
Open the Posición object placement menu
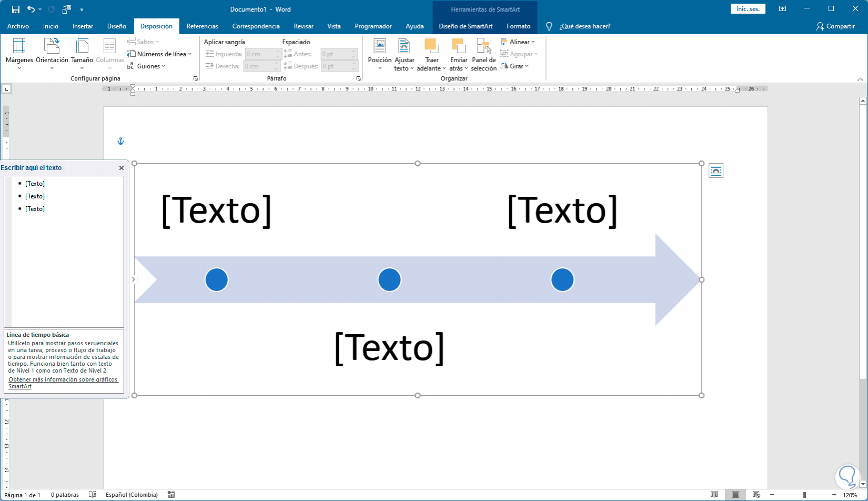tap(380, 54)
